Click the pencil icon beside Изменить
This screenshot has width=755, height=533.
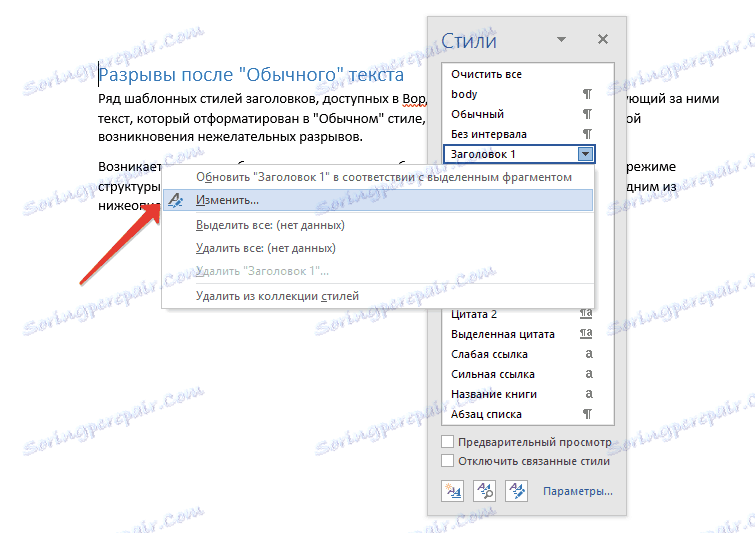pyautogui.click(x=176, y=200)
